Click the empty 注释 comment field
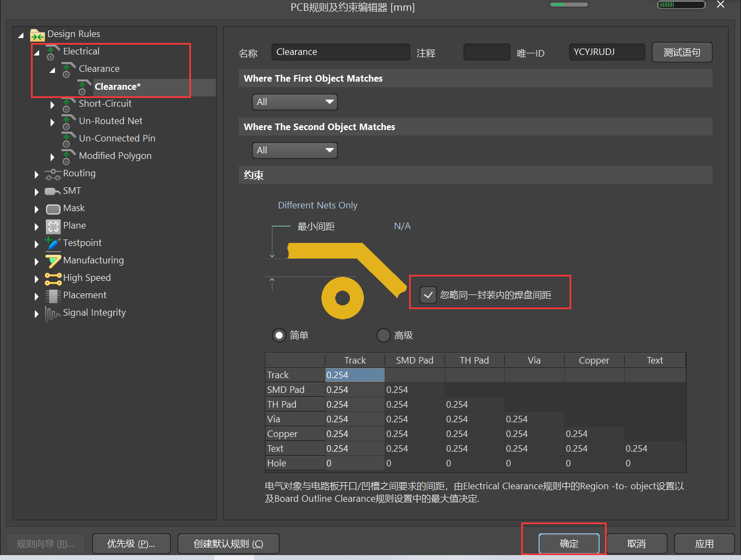The image size is (741, 560). 486,52
